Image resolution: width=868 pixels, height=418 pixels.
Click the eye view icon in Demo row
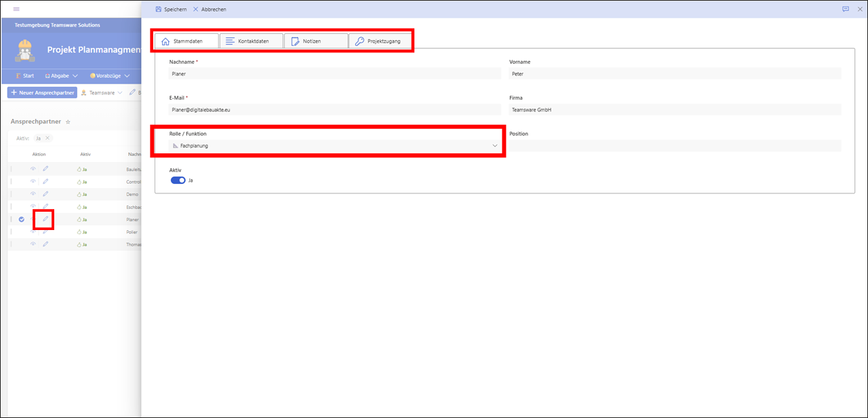click(33, 194)
